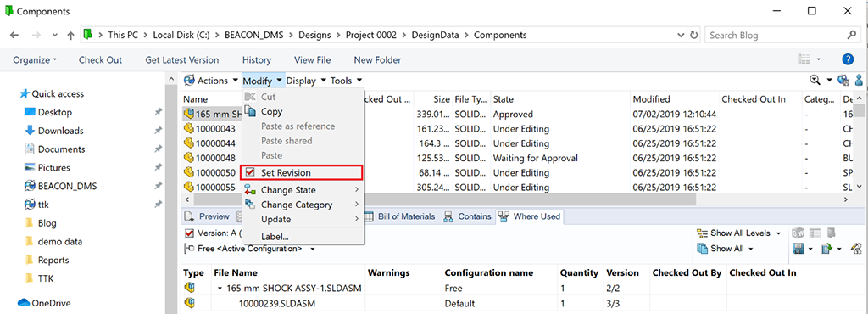This screenshot has width=868, height=314.
Task: Open the view layout options icon
Action: [x=804, y=59]
